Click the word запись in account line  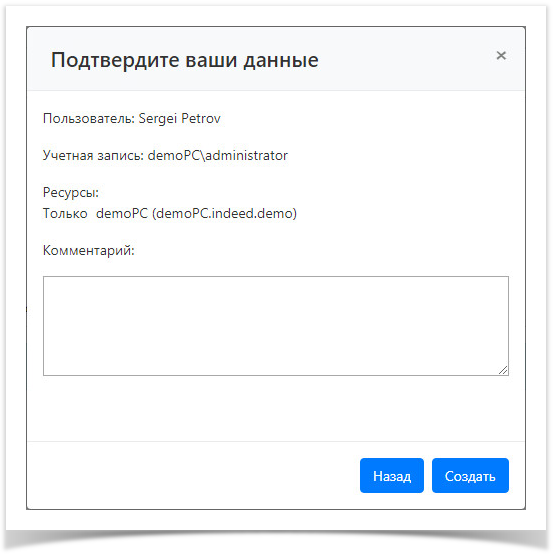coord(121,155)
